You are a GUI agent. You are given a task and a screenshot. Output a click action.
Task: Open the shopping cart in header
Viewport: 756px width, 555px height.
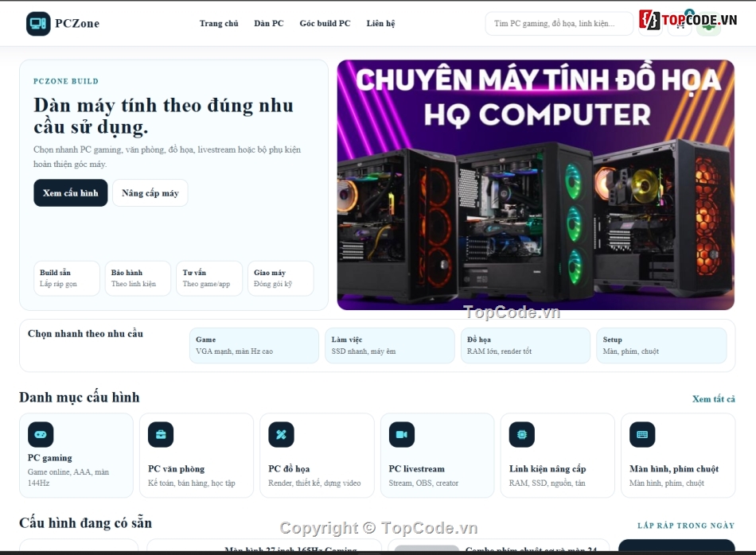680,24
